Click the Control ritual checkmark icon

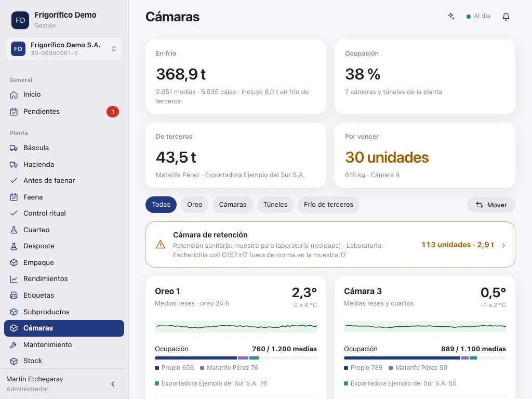14,214
